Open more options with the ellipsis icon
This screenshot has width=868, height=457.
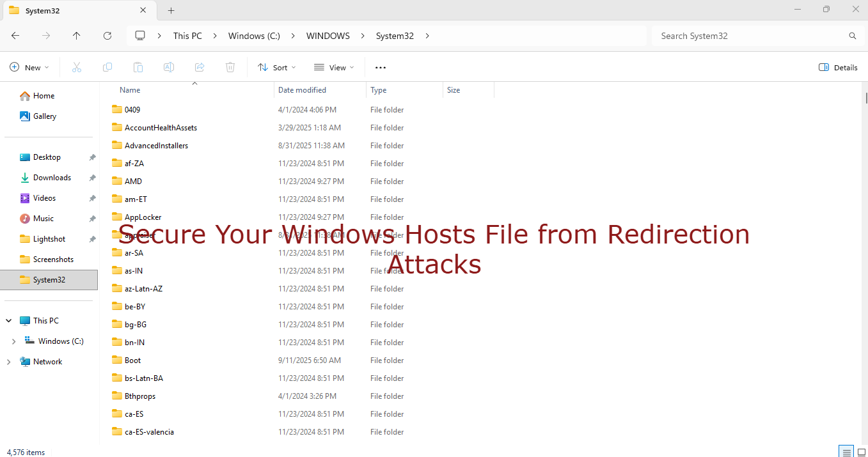380,67
